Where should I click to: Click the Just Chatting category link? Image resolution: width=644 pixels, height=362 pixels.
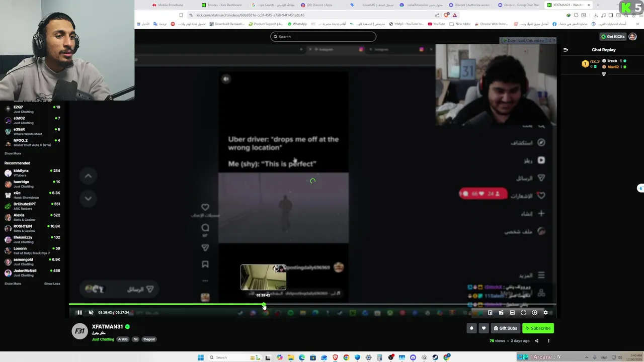[103, 339]
